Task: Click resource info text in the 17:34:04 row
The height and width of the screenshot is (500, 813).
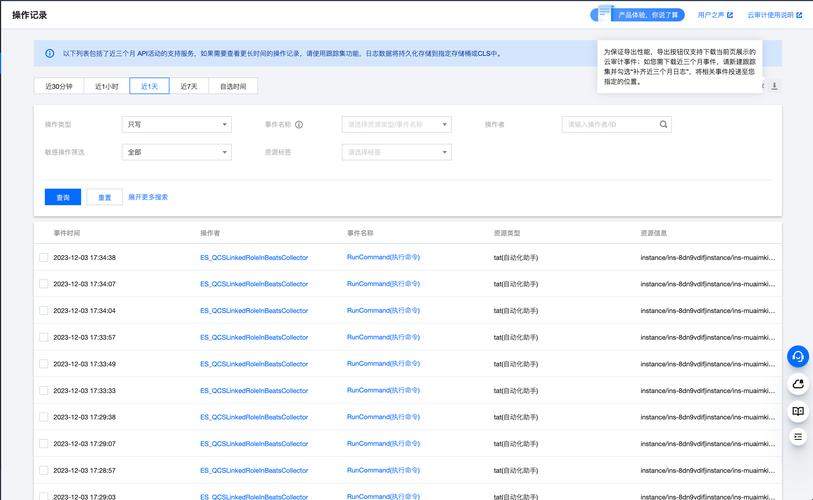Action: tap(708, 310)
